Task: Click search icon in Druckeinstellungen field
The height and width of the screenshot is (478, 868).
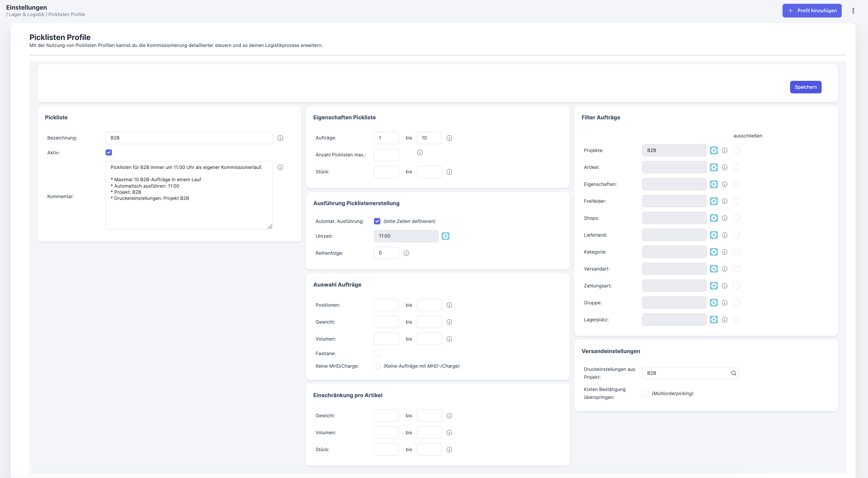Action: click(x=734, y=373)
